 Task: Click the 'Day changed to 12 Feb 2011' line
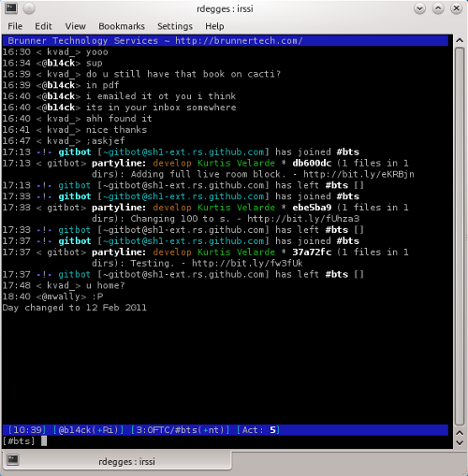pyautogui.click(x=75, y=308)
